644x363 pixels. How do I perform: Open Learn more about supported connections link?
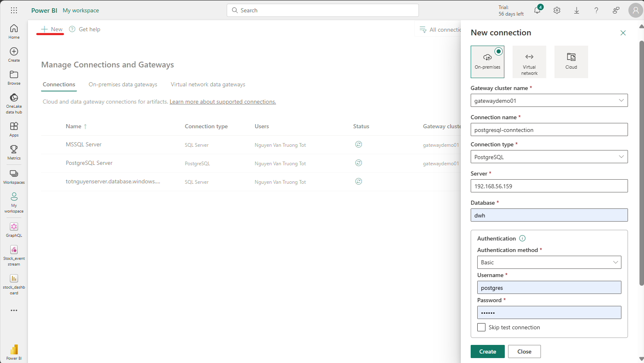[223, 102]
